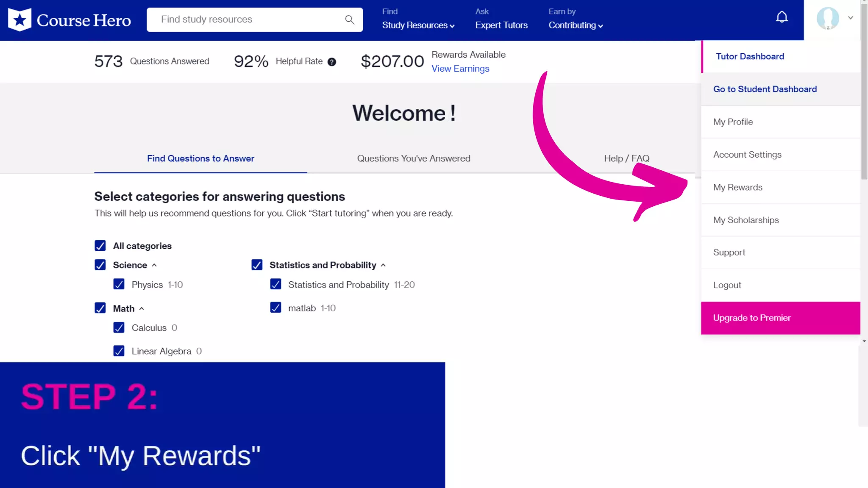Click the Course Hero star logo

point(19,20)
